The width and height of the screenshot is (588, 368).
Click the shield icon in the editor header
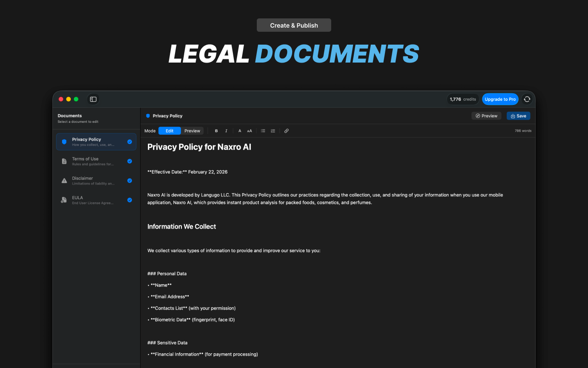pyautogui.click(x=148, y=116)
